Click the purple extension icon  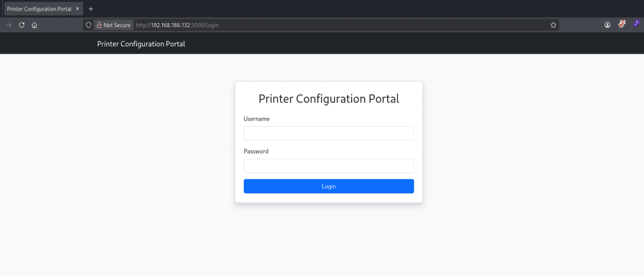click(636, 24)
